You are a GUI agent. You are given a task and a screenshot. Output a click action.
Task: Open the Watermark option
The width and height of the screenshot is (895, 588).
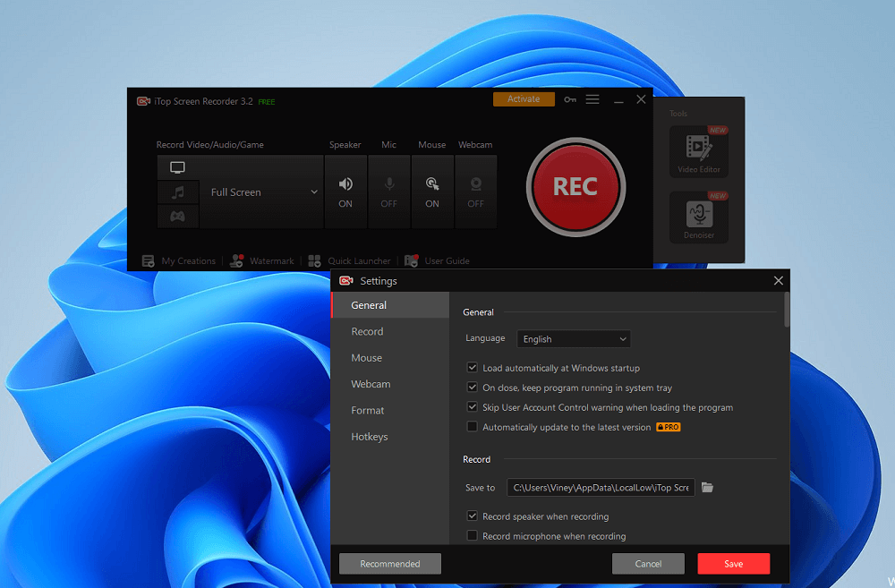261,261
